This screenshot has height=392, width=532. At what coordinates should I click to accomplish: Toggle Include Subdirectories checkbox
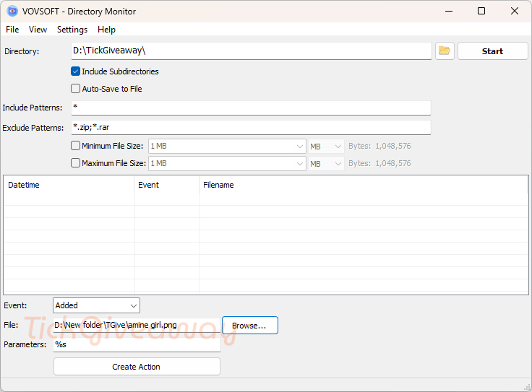coord(75,71)
